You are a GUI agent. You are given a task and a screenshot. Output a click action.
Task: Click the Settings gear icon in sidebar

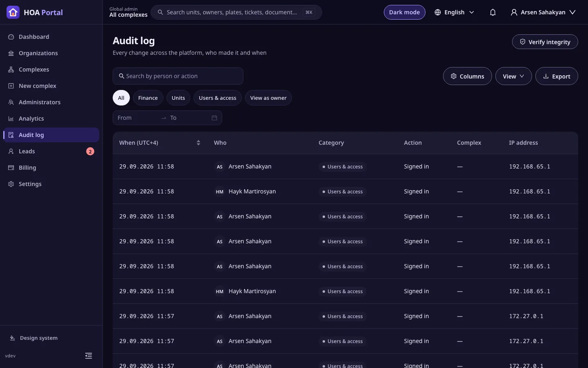(x=11, y=184)
